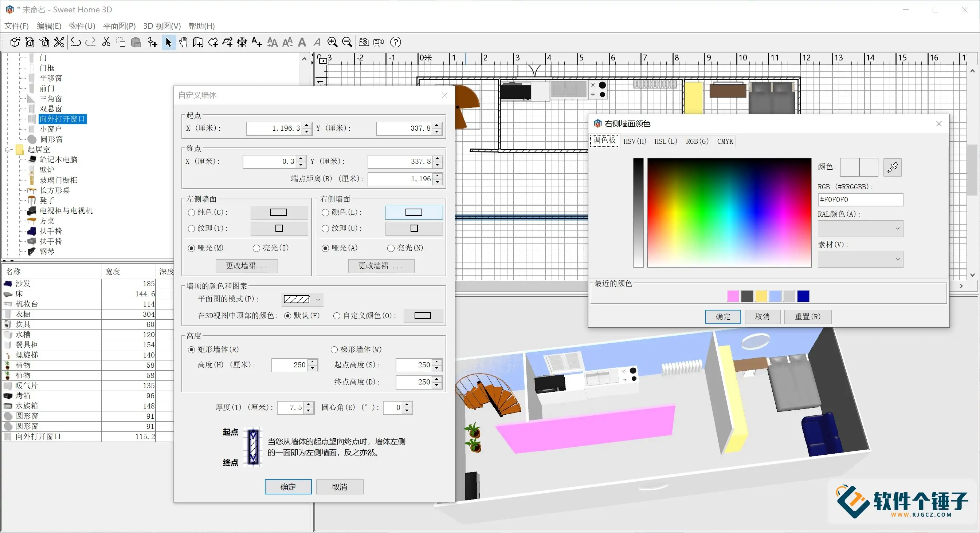Open the 物件(U) menu
This screenshot has height=533, width=980.
click(82, 26)
